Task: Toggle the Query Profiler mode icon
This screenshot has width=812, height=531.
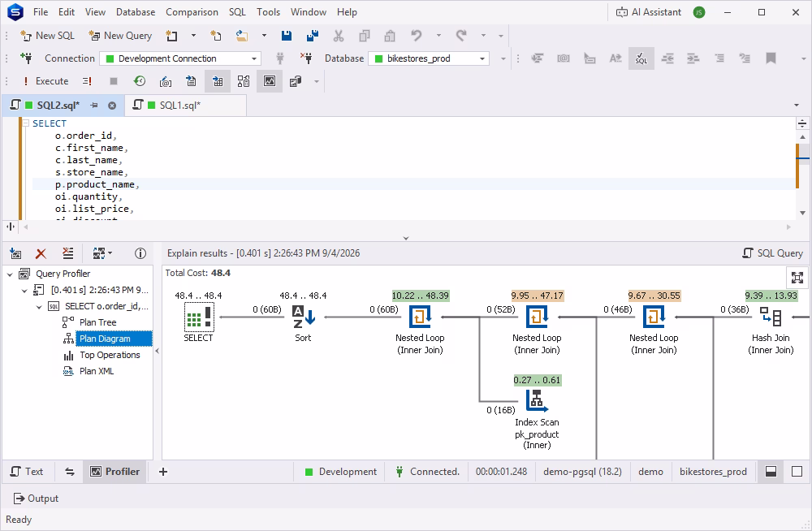Action: [x=270, y=81]
